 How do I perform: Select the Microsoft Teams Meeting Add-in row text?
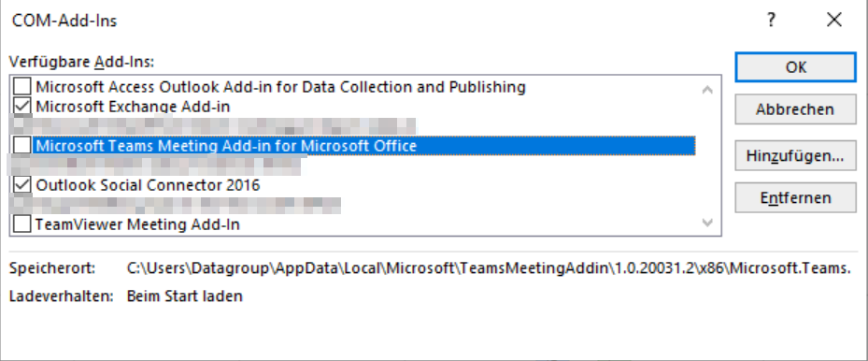[226, 146]
